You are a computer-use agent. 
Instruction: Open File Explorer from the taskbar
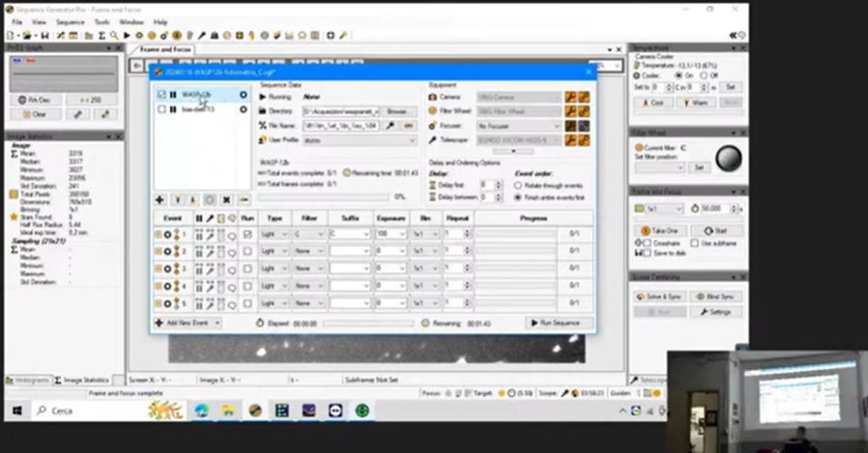click(227, 411)
